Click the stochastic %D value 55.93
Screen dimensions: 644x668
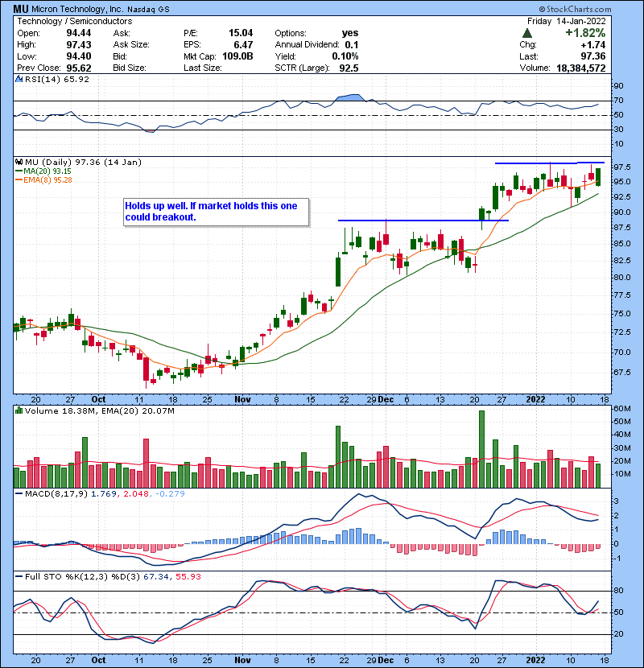188,577
